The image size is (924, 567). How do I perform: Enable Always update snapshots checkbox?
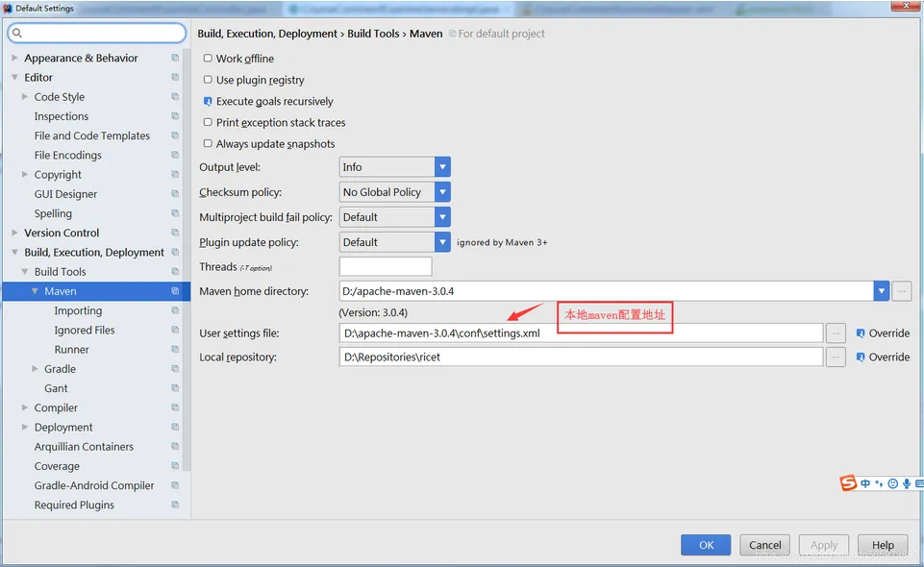pos(208,143)
